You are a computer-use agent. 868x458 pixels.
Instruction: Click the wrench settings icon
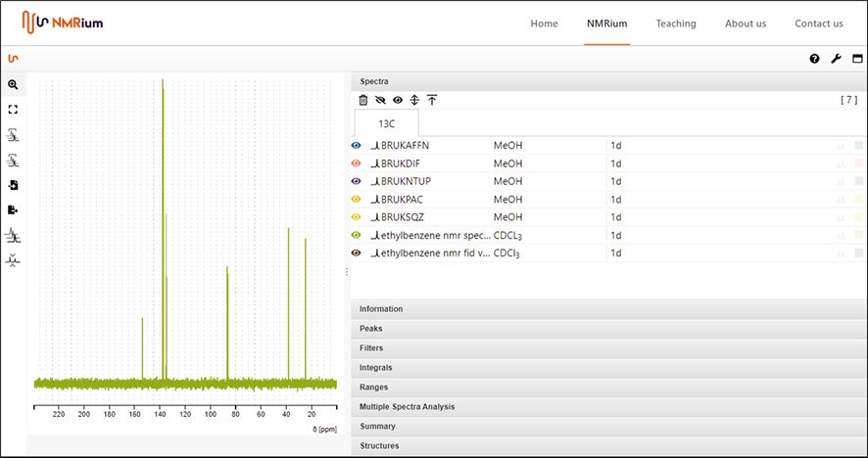836,59
